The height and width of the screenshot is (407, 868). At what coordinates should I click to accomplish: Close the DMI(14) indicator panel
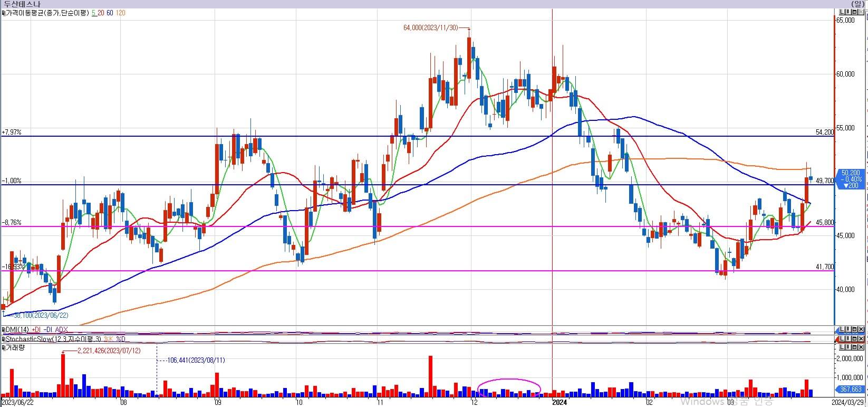[860, 329]
